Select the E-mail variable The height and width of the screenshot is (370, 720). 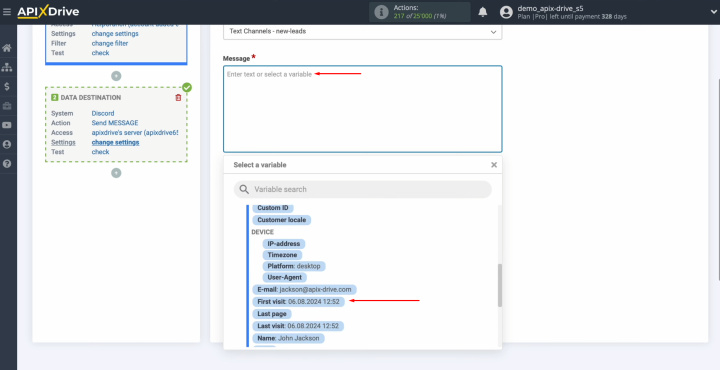coord(304,290)
